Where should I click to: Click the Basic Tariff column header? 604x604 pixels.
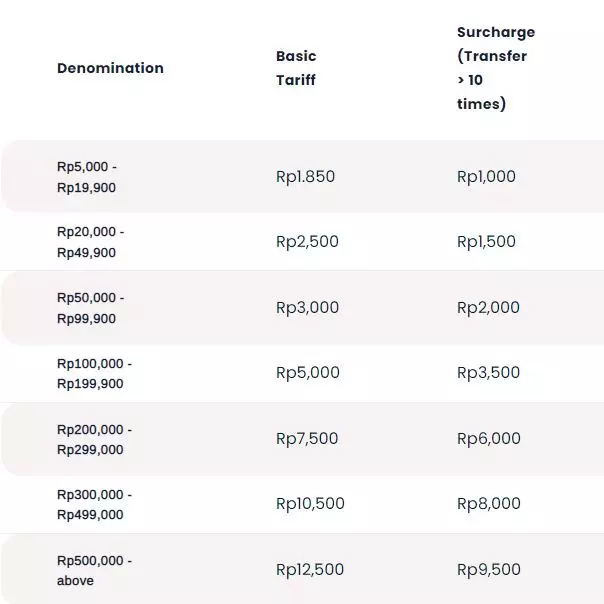click(296, 68)
